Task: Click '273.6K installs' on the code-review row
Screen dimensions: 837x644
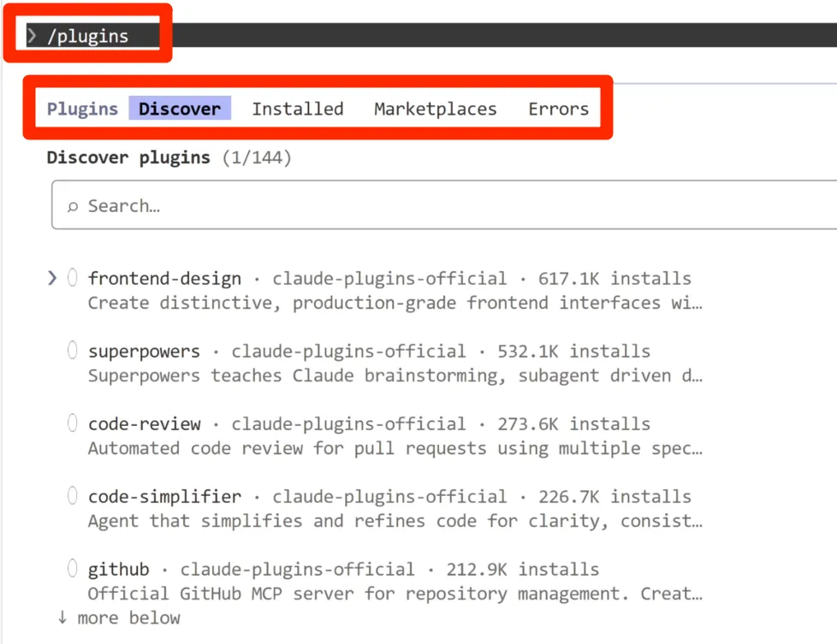Action: [x=574, y=423]
